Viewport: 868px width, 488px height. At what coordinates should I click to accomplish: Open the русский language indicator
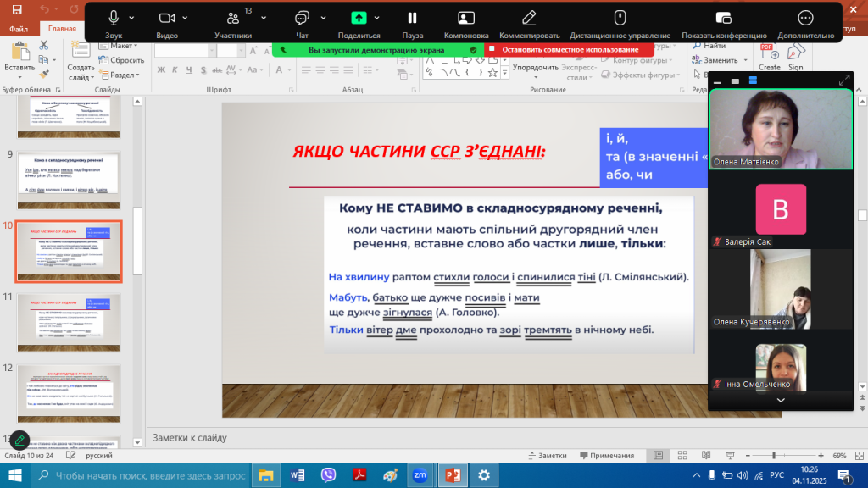pos(99,455)
